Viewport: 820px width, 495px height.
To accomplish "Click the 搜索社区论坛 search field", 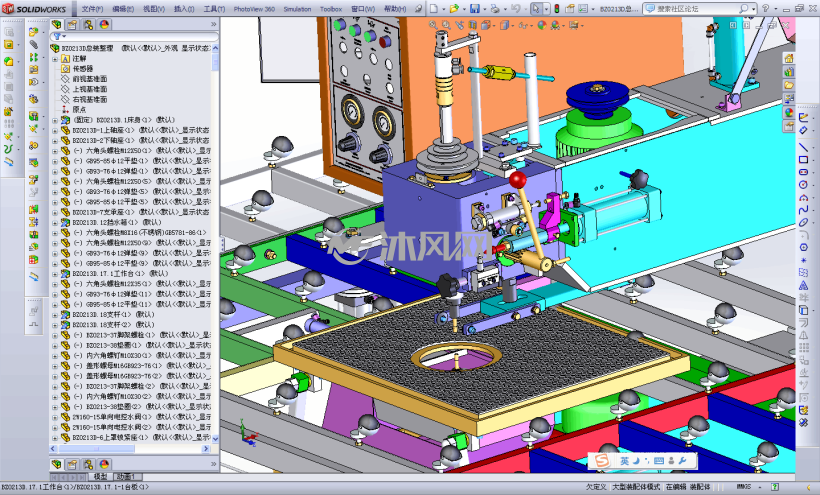I will click(x=696, y=9).
